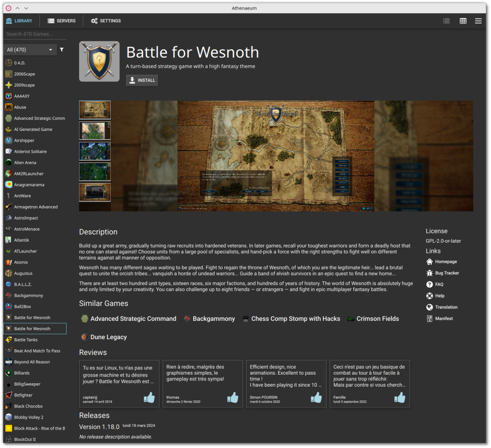
Task: Switch to grid view icon
Action: tap(463, 21)
